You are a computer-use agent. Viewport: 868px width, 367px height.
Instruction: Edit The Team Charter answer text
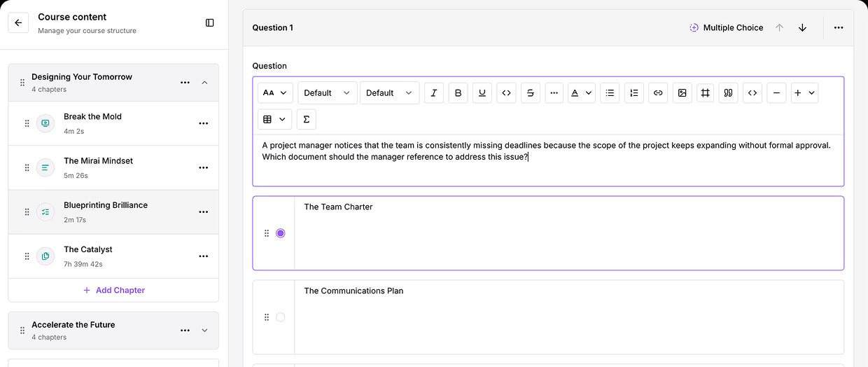point(569,233)
